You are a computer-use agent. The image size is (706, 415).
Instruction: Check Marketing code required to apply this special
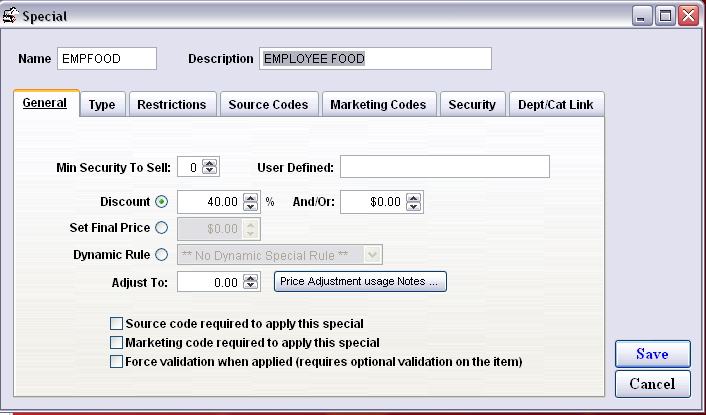[x=116, y=343]
